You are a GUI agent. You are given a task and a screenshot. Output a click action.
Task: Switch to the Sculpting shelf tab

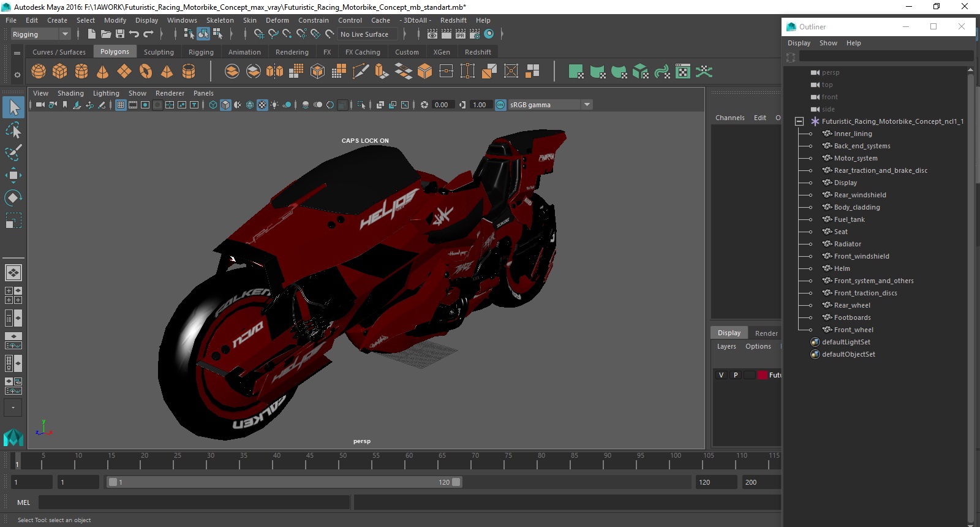pyautogui.click(x=159, y=52)
